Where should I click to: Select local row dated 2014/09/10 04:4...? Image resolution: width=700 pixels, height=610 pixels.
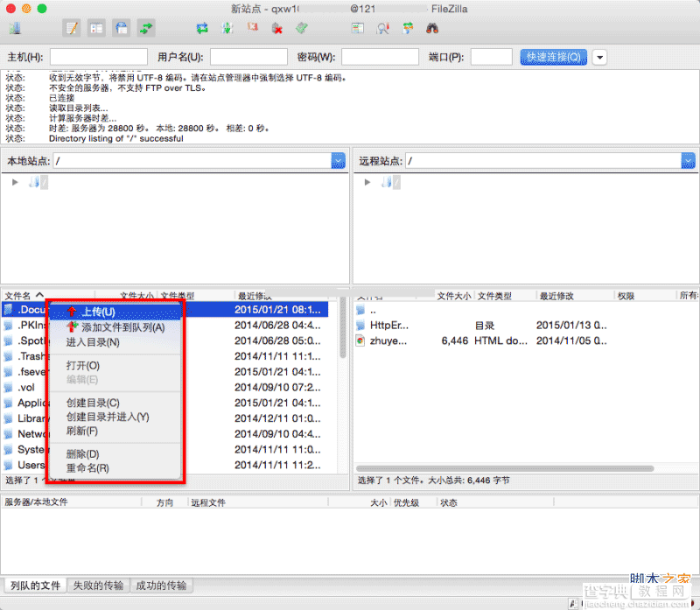click(165, 434)
